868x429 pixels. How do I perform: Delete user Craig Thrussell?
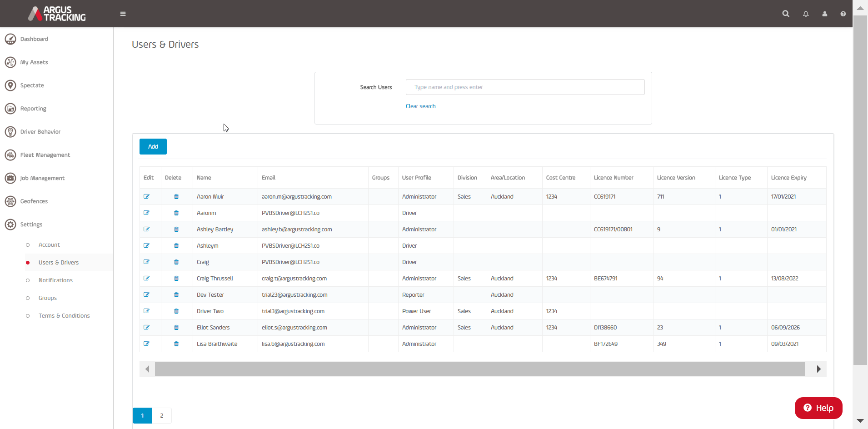point(176,279)
